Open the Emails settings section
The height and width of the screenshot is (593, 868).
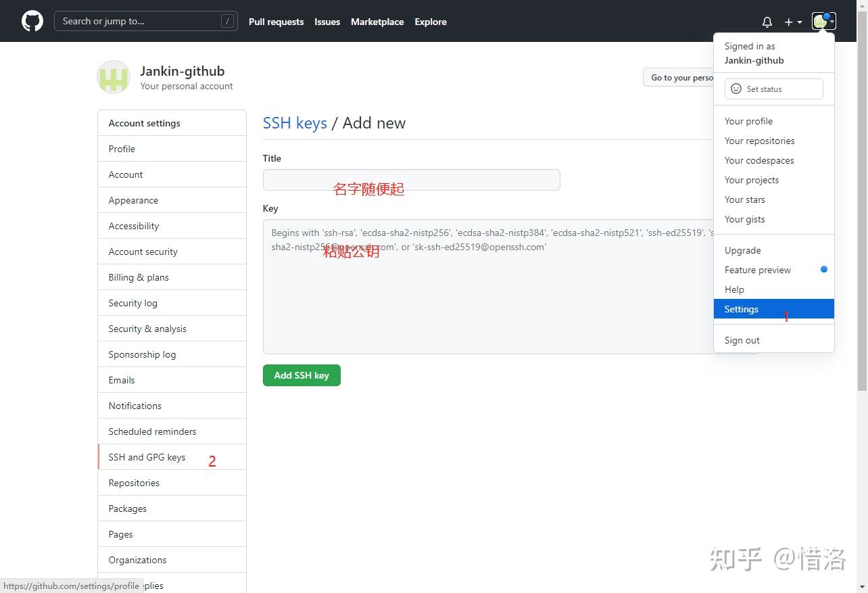coord(121,380)
